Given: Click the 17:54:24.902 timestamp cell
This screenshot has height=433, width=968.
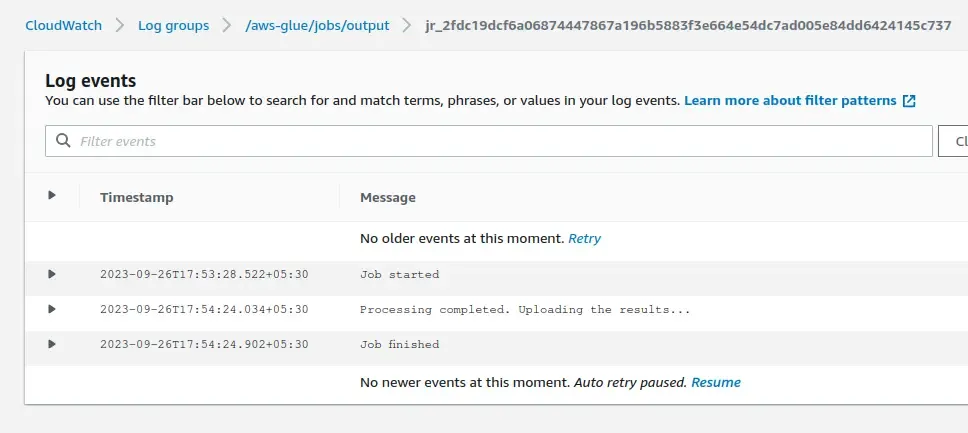Looking at the screenshot, I should [204, 344].
